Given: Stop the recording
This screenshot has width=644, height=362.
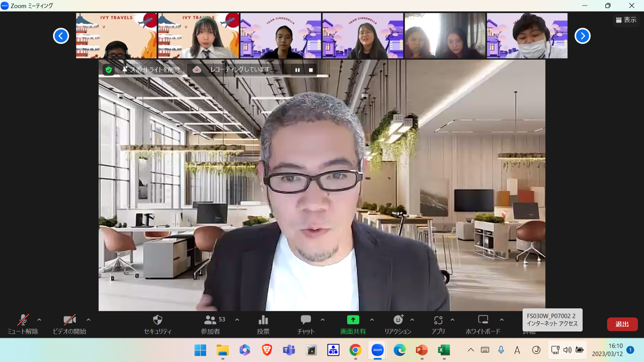Looking at the screenshot, I should coord(311,70).
